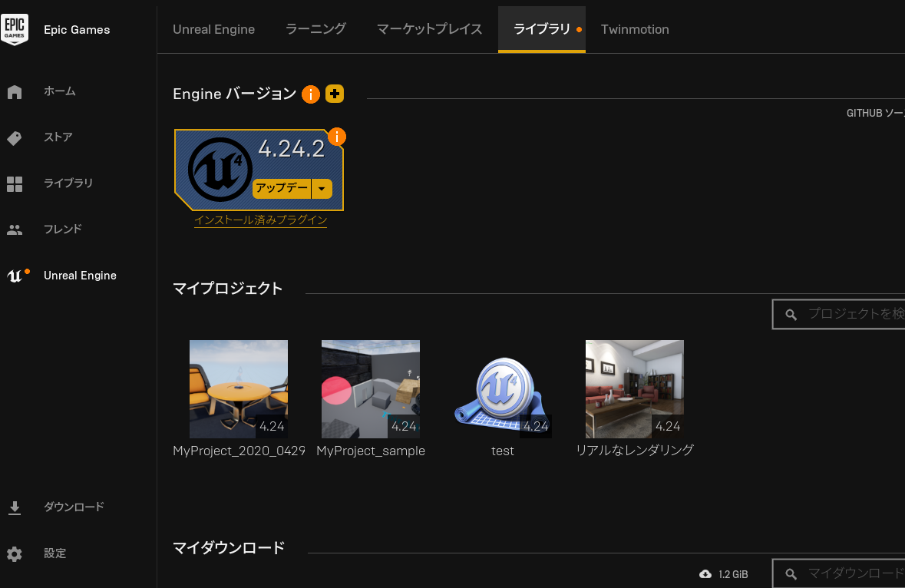Click the Unreal Engine sidebar icon
905x588 pixels.
click(x=17, y=276)
